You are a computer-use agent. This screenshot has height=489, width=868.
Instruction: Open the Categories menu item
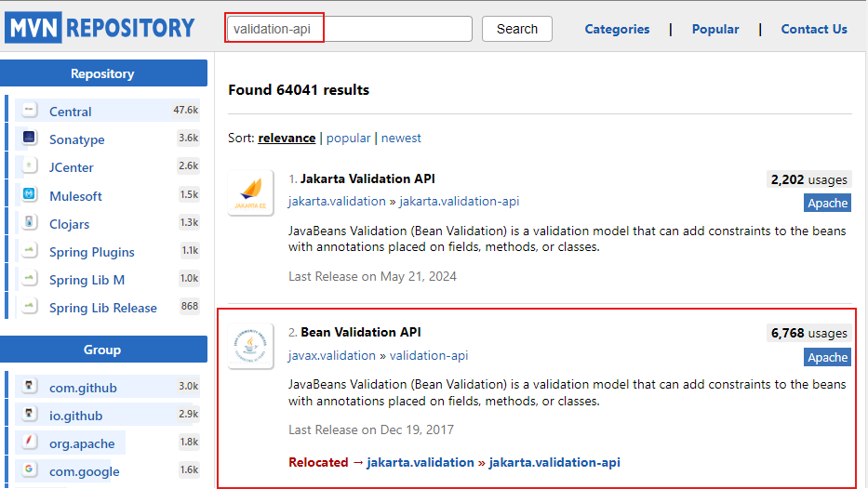pyautogui.click(x=617, y=29)
